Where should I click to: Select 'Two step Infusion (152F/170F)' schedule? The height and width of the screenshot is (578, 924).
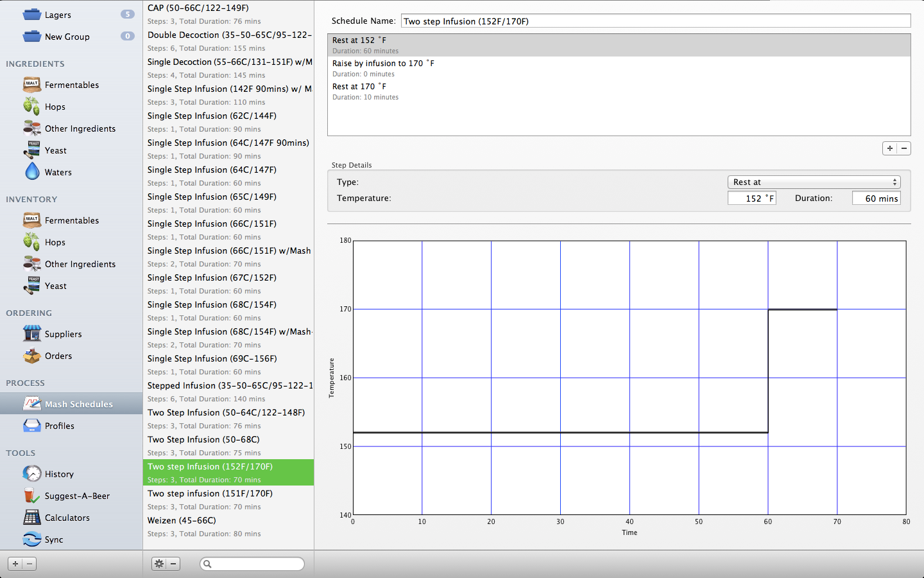[228, 473]
